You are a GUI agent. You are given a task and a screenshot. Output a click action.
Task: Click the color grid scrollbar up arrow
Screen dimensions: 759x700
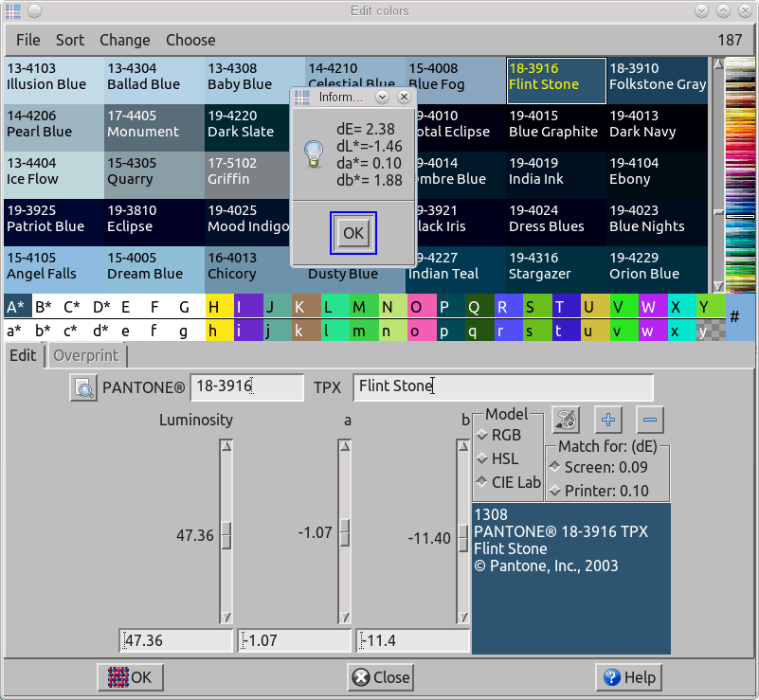click(718, 63)
